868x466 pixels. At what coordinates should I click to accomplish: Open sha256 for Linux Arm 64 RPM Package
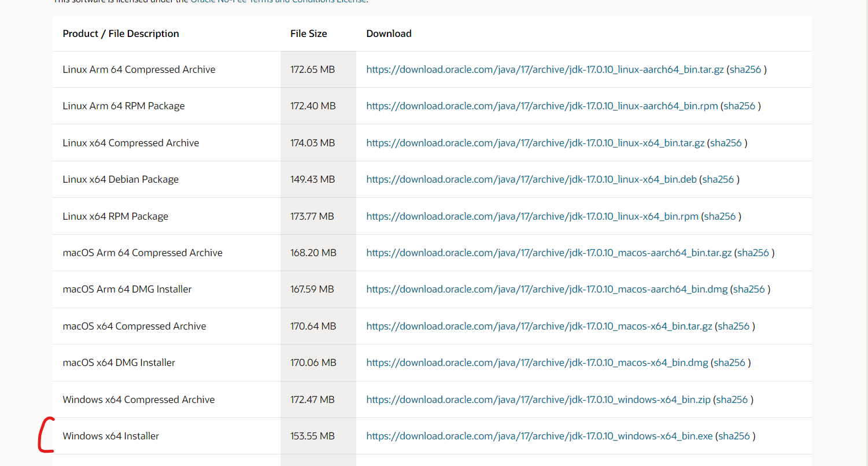pyautogui.click(x=740, y=106)
